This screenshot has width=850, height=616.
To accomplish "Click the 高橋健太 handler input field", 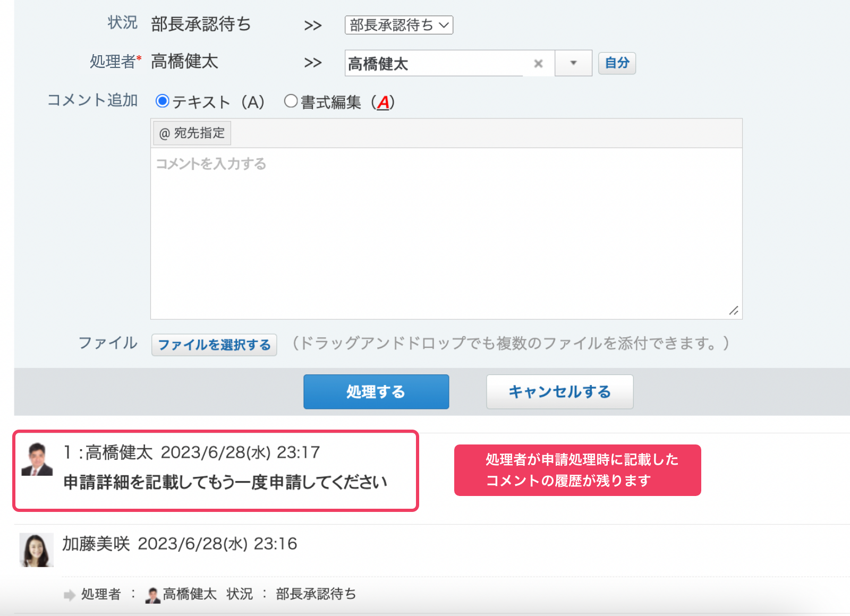I will click(x=433, y=64).
